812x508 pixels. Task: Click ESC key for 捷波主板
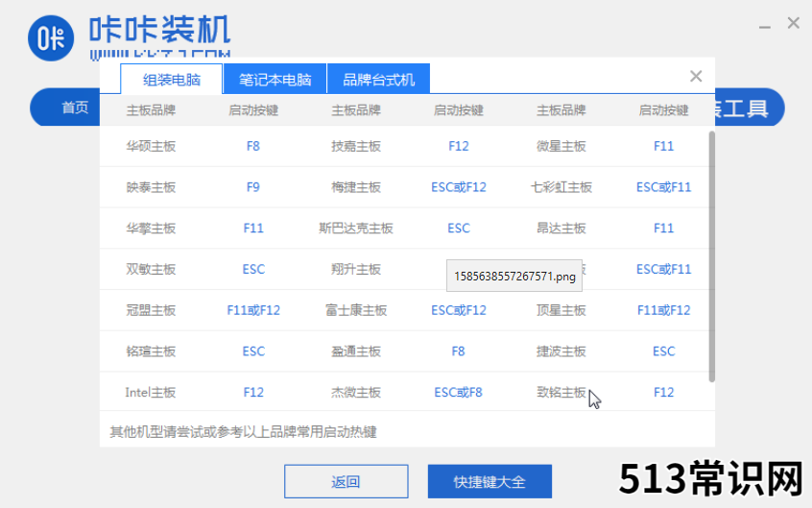click(663, 351)
